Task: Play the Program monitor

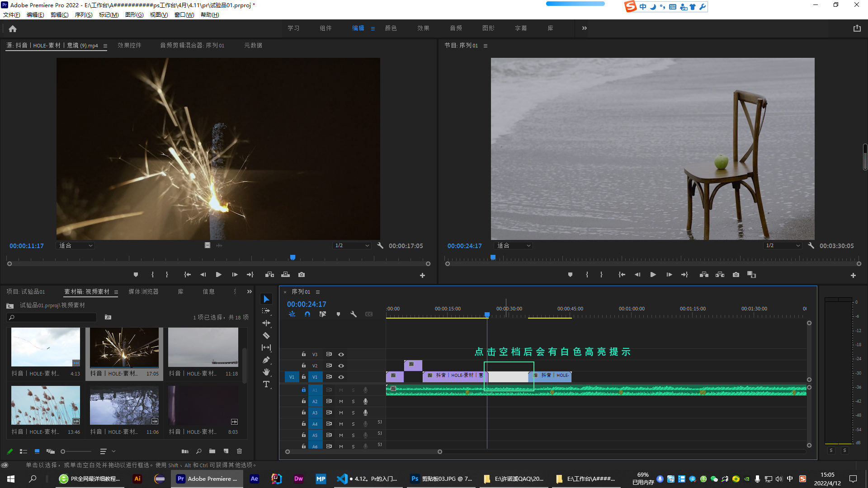Action: click(653, 275)
